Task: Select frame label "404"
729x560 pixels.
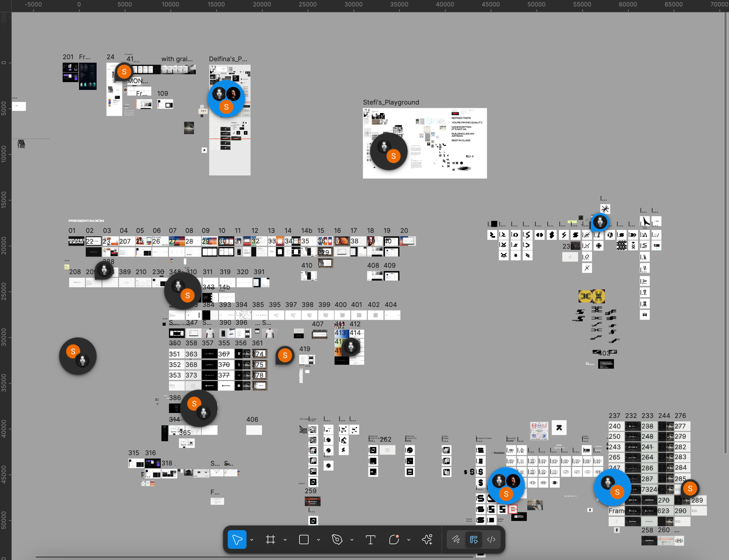Action: point(391,305)
